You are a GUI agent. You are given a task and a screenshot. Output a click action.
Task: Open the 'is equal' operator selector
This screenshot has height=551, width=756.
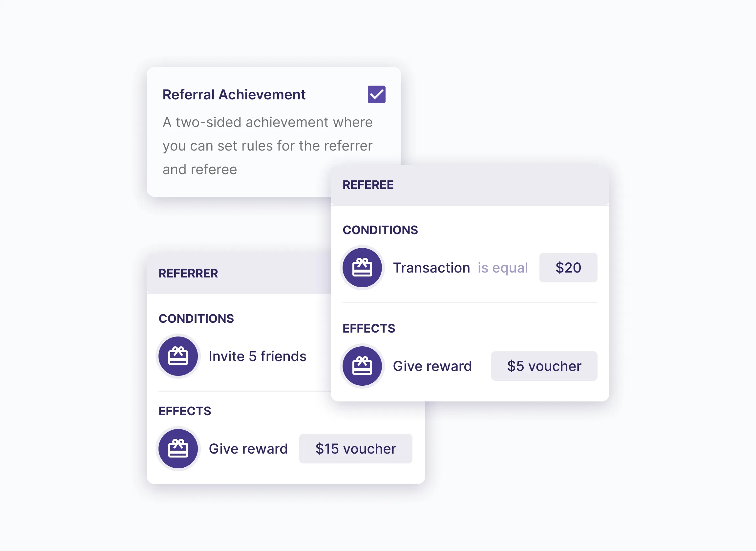click(x=502, y=268)
